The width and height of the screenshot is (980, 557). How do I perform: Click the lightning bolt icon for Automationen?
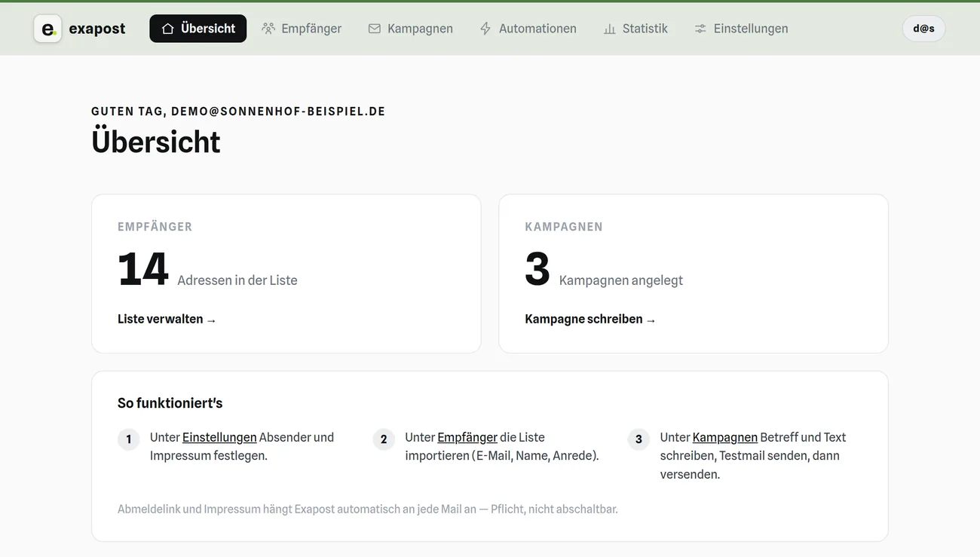click(x=485, y=29)
